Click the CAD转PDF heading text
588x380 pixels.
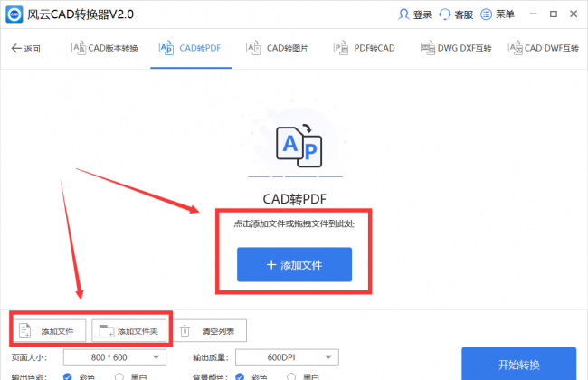tap(294, 199)
